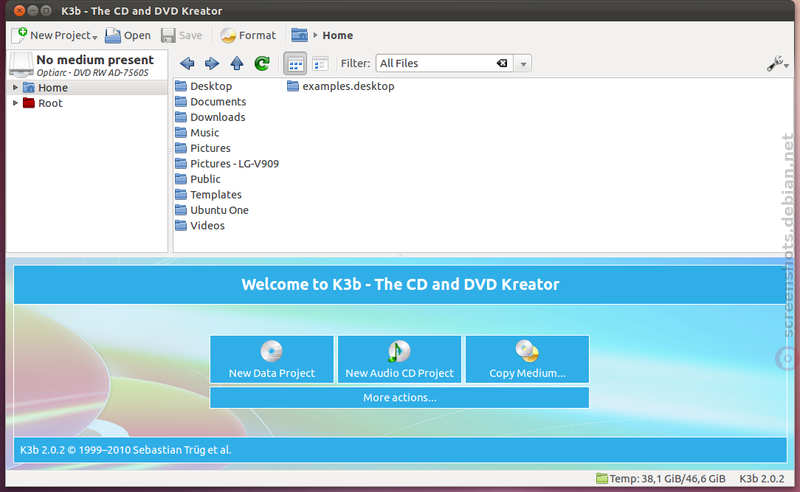The width and height of the screenshot is (800, 492).
Task: Click the Pictures - LG-V909 folder icon
Action: (181, 163)
